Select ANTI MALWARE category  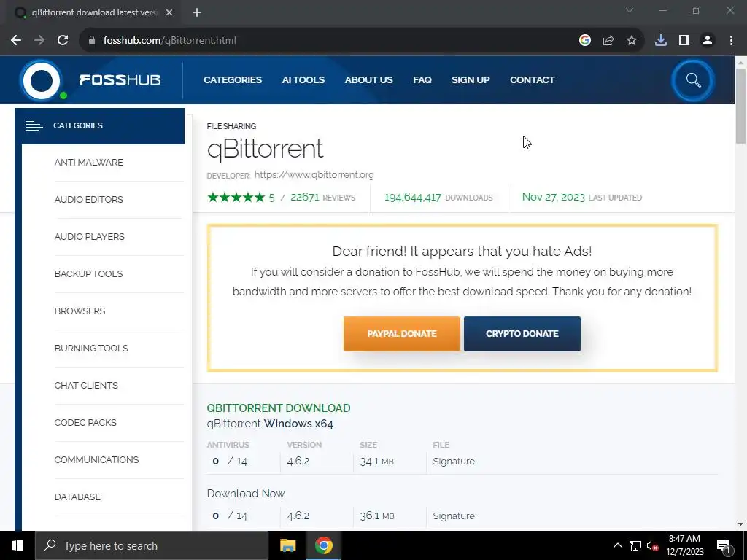point(88,163)
